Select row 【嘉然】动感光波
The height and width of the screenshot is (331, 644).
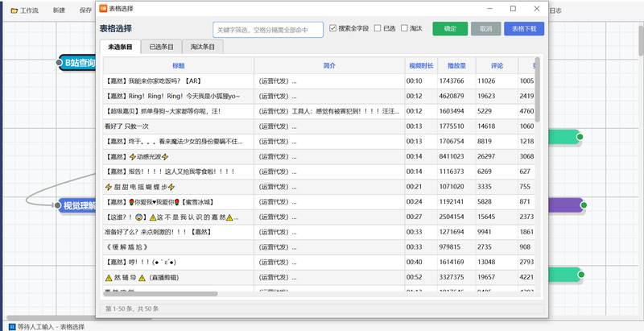[x=319, y=156]
